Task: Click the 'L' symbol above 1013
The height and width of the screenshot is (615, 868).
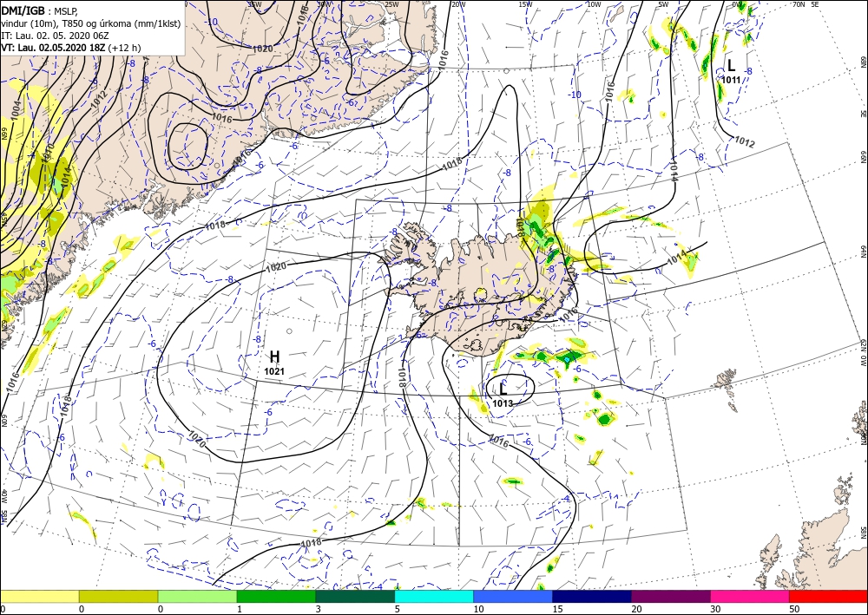Action: [x=503, y=389]
